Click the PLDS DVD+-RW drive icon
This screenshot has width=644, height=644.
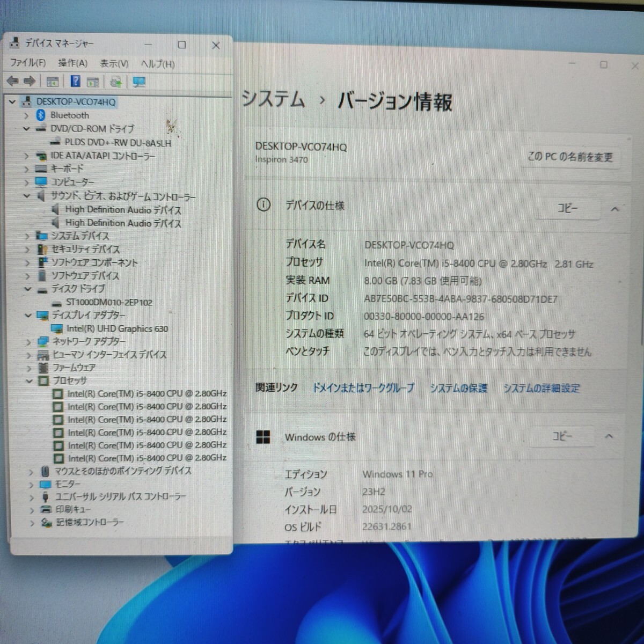[x=55, y=143]
